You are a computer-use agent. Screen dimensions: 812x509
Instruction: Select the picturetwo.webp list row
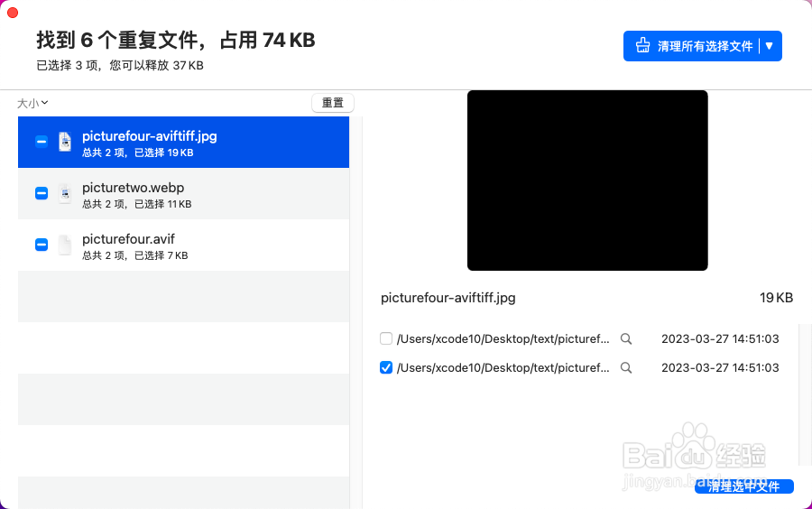pyautogui.click(x=183, y=194)
